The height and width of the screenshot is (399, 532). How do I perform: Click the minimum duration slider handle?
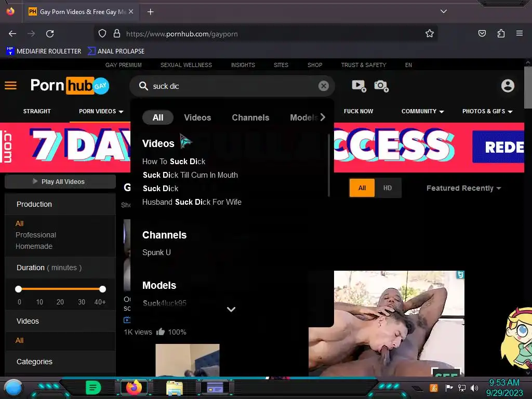[x=18, y=289]
